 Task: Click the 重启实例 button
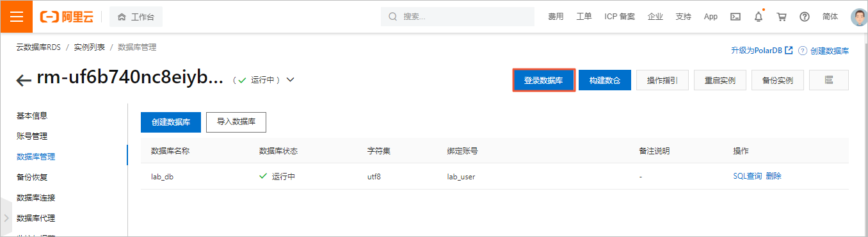(x=720, y=80)
